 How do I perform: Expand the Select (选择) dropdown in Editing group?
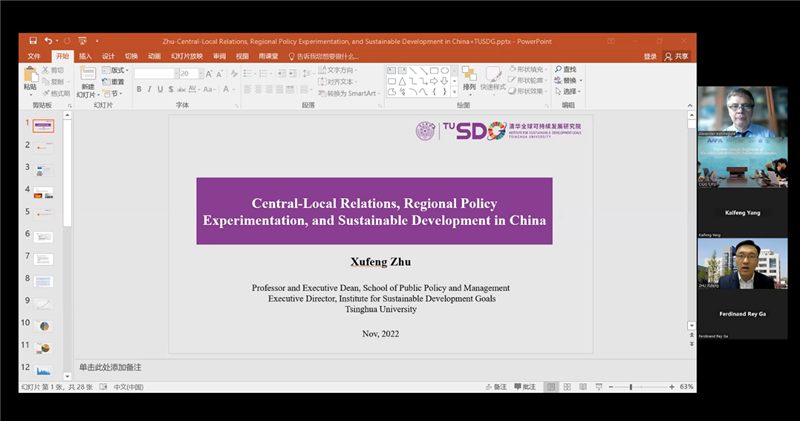[568, 91]
